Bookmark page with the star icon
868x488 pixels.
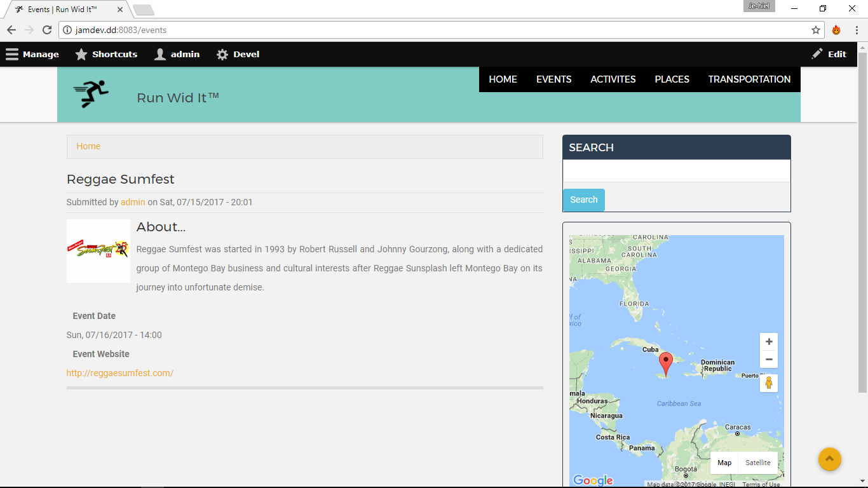click(816, 30)
